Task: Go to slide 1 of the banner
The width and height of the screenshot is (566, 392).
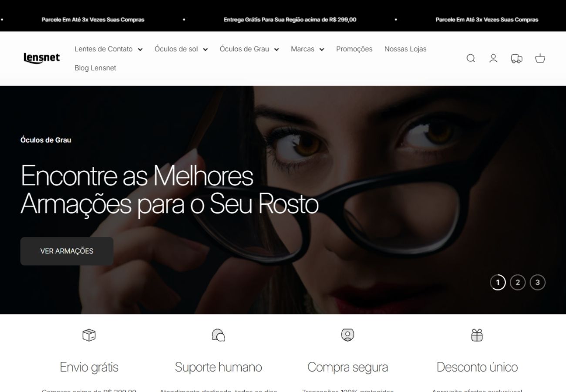Action: pos(498,282)
